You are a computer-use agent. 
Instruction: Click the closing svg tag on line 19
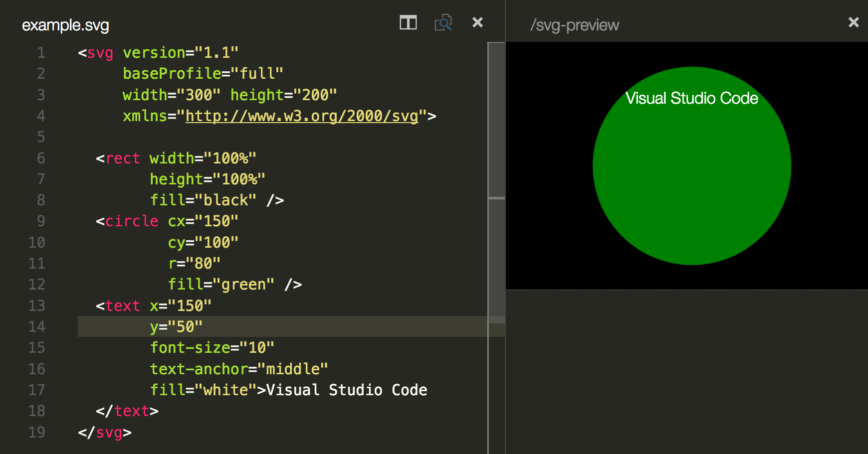pos(105,433)
